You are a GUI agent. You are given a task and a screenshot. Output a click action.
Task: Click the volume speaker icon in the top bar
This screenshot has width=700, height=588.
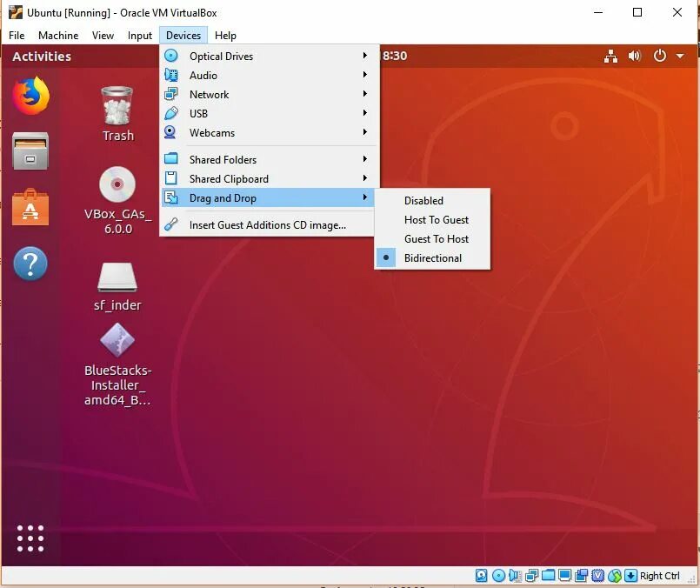pos(635,56)
